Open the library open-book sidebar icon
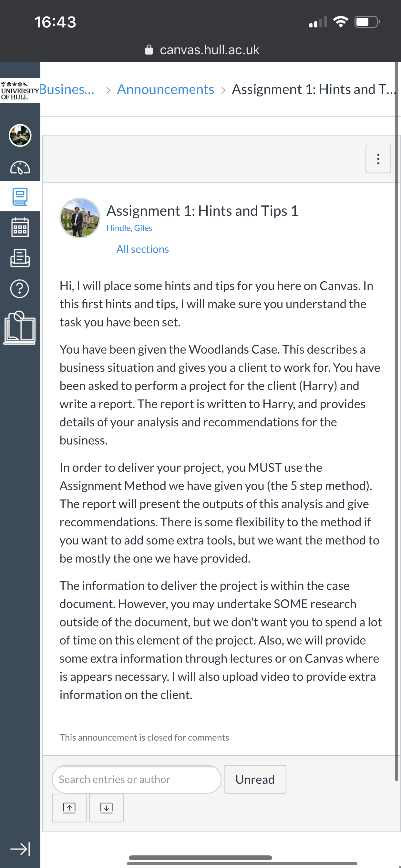This screenshot has width=401, height=868. (20, 328)
